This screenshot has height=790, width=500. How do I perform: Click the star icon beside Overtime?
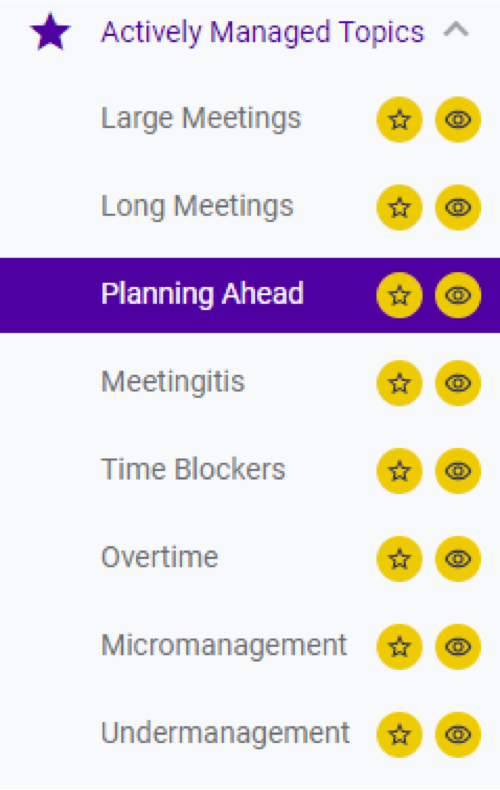399,559
